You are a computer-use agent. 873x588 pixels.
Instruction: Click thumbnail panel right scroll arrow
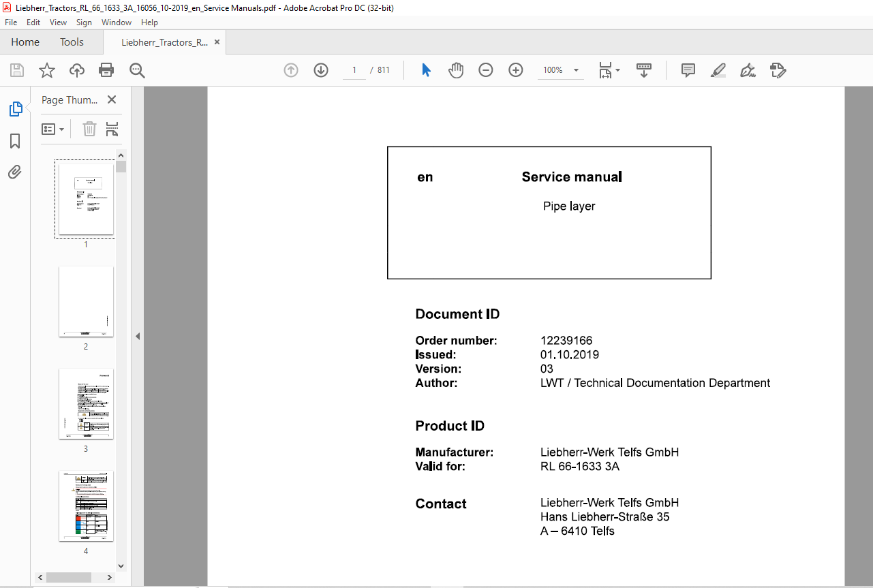point(110,577)
